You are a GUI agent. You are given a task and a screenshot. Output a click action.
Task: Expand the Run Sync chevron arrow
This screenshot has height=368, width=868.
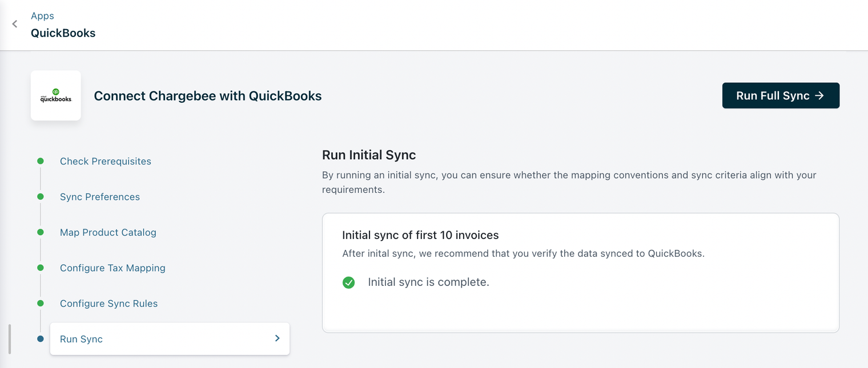pos(277,338)
